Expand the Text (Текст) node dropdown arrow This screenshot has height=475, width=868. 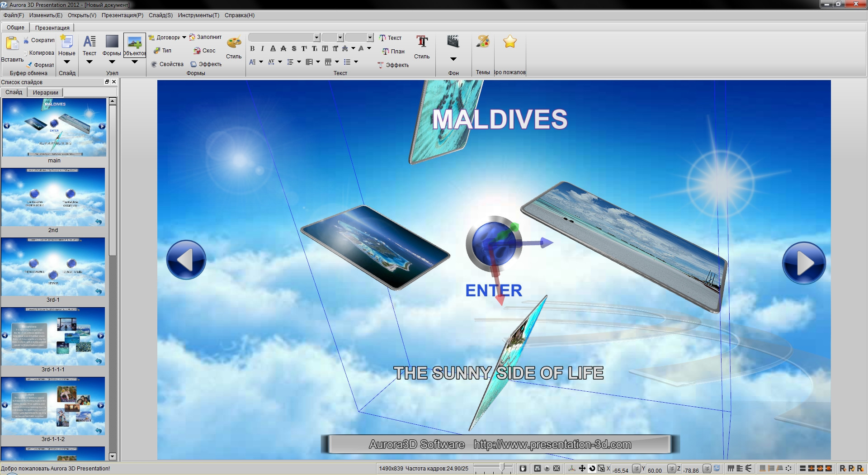(x=90, y=62)
